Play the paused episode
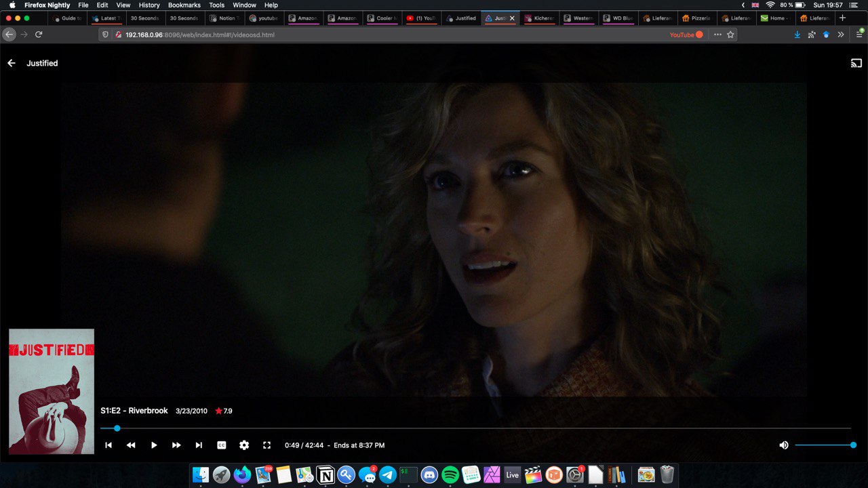The height and width of the screenshot is (488, 868). (x=154, y=445)
